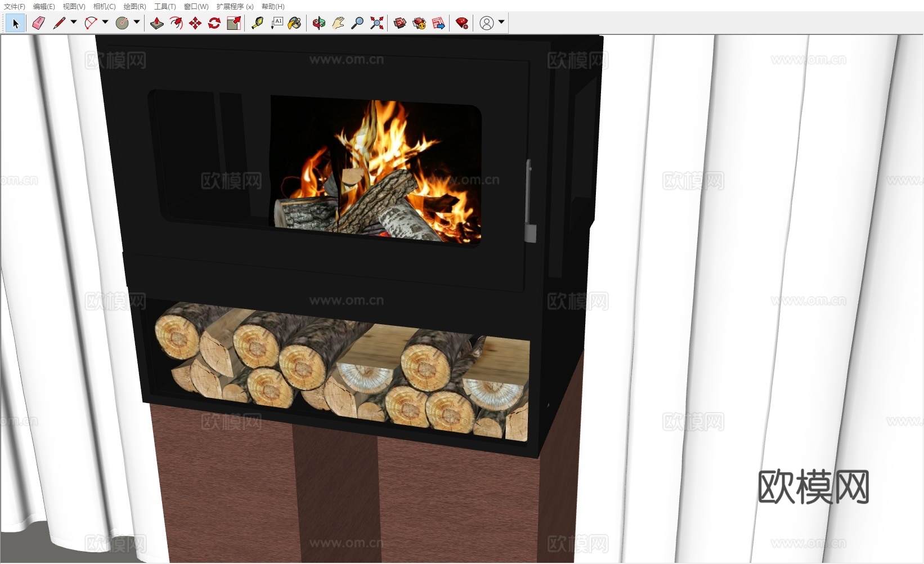Viewport: 924px width, 564px height.
Task: Expand the shape tool dropdown arrow
Action: (x=137, y=23)
